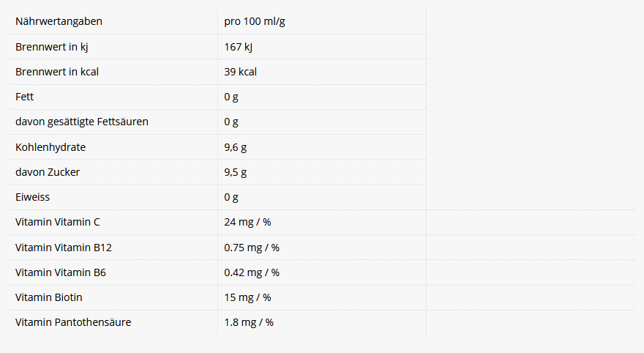The image size is (644, 353).
Task: Click the 9,6 g value
Action: [235, 147]
